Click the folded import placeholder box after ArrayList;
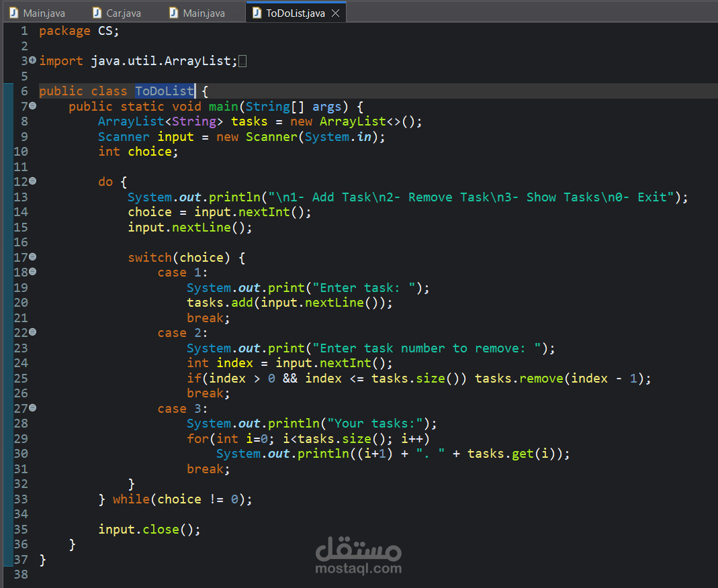The height and width of the screenshot is (588, 718). [x=242, y=61]
